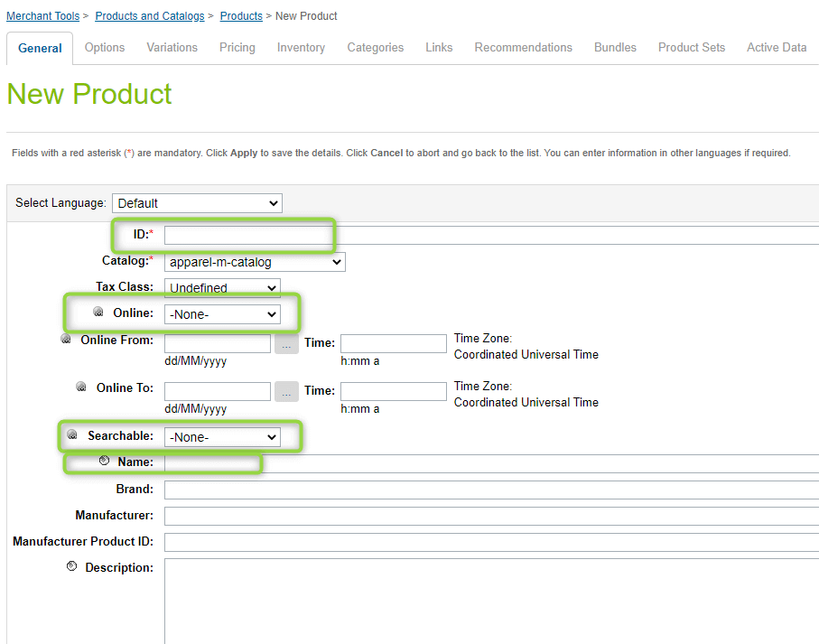The height and width of the screenshot is (644, 819).
Task: Follow the Products and Catalogs breadcrumb link
Action: coord(150,16)
